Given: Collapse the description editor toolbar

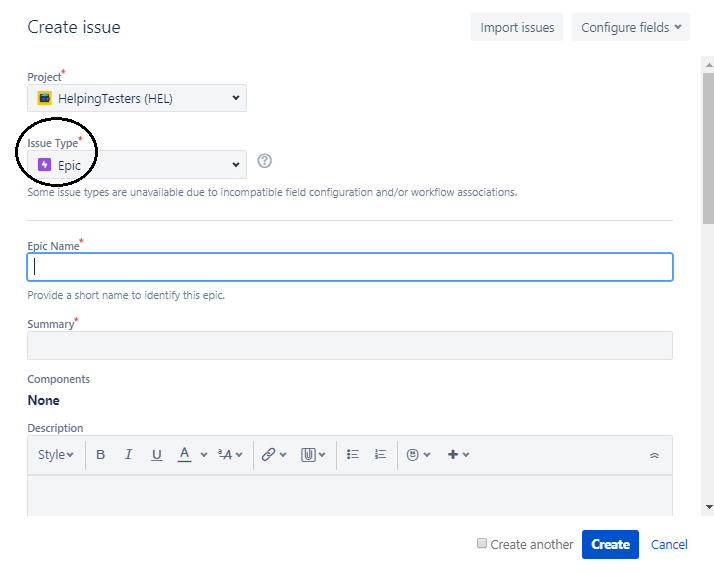Looking at the screenshot, I should (654, 455).
